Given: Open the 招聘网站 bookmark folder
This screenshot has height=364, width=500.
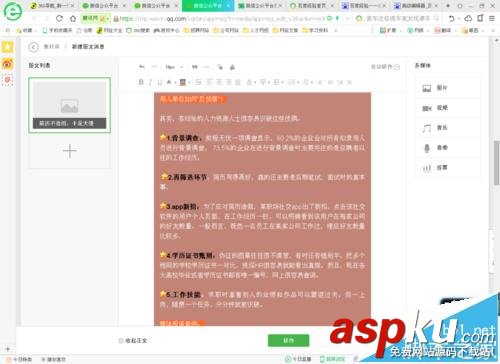Looking at the screenshot, I should [196, 30].
